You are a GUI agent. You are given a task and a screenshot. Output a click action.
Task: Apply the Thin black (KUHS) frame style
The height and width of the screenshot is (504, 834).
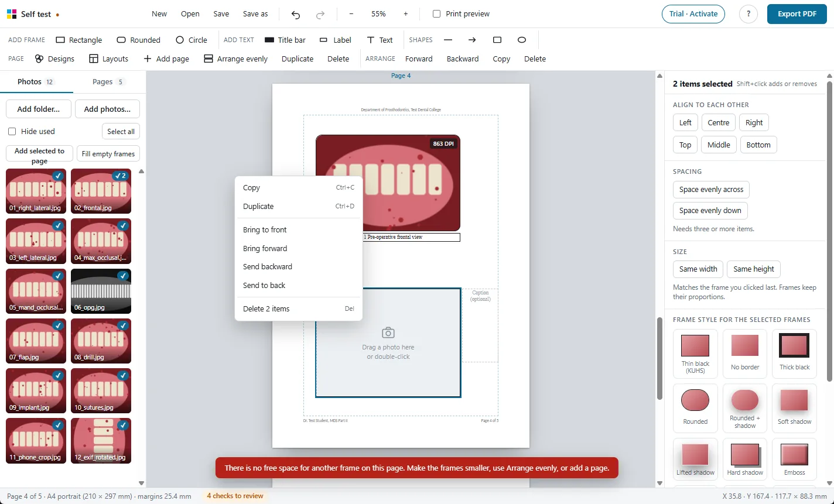[695, 354]
